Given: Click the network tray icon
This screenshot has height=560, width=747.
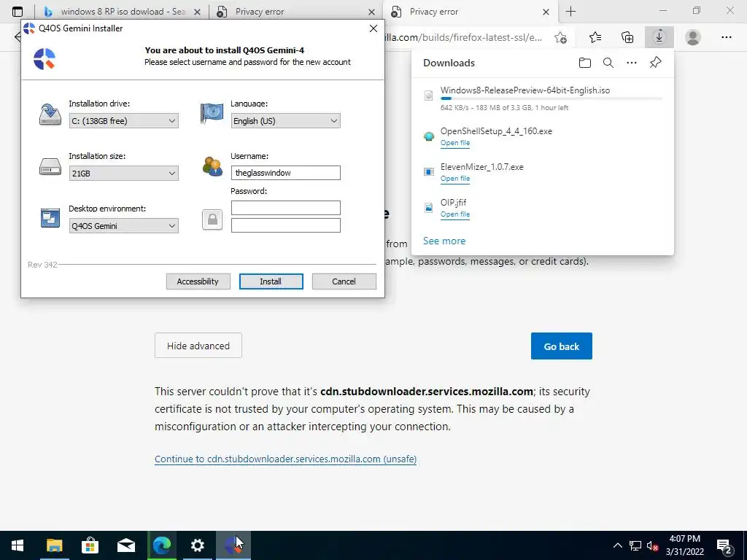Looking at the screenshot, I should click(x=635, y=545).
